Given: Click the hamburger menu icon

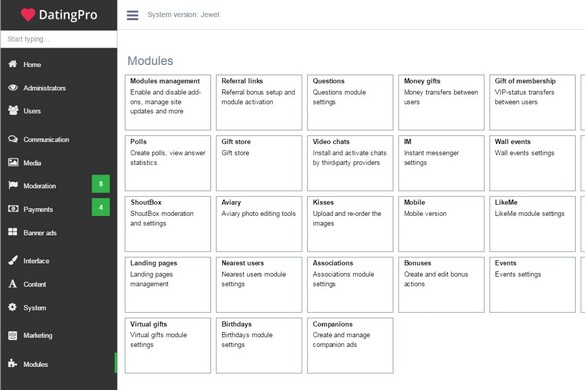Looking at the screenshot, I should [x=132, y=15].
